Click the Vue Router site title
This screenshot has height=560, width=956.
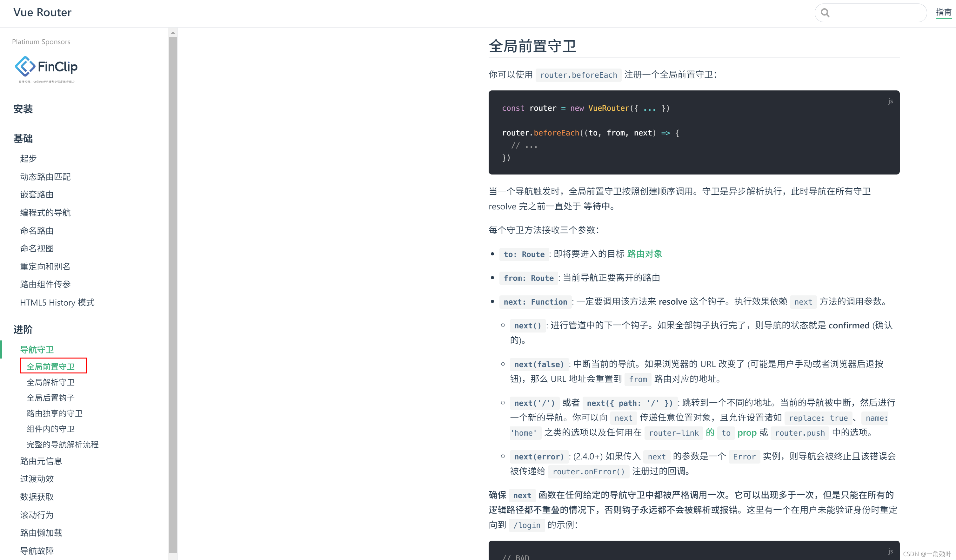[42, 12]
